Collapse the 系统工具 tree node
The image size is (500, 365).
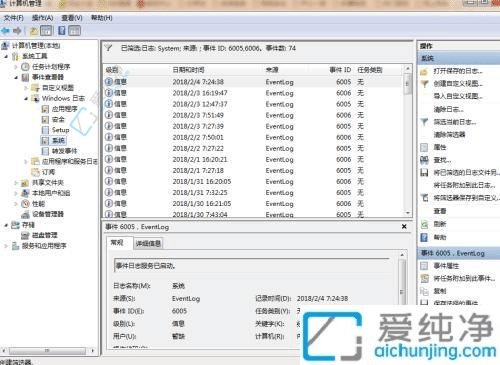tap(6, 56)
